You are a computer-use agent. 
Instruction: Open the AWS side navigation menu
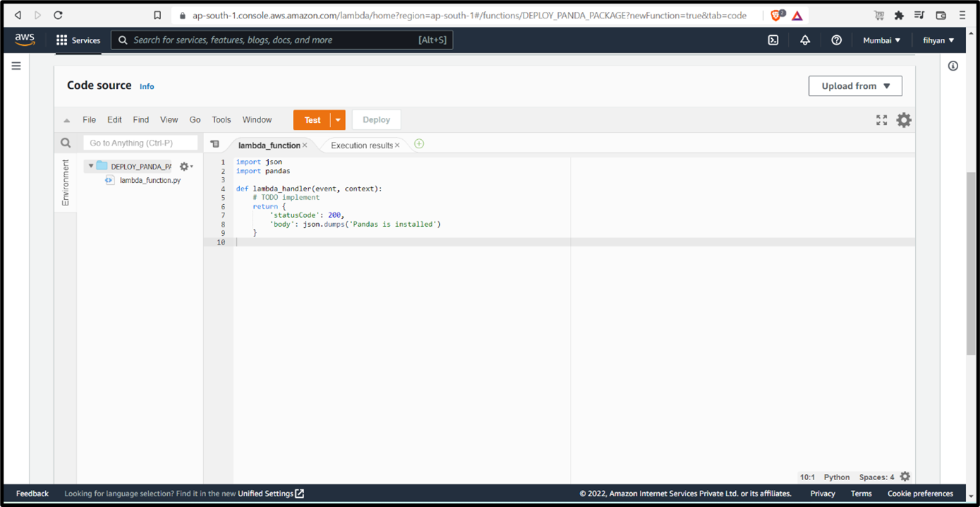click(16, 66)
